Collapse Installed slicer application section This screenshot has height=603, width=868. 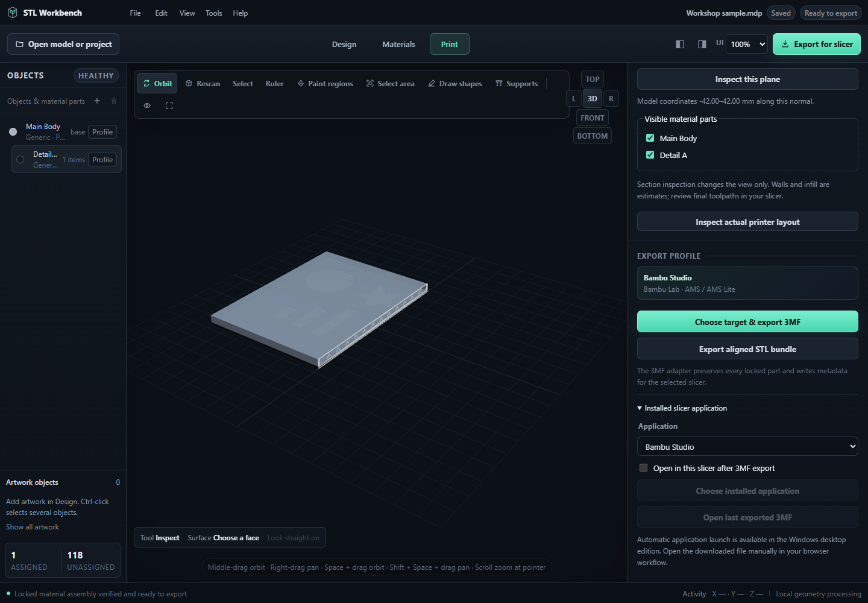click(682, 408)
